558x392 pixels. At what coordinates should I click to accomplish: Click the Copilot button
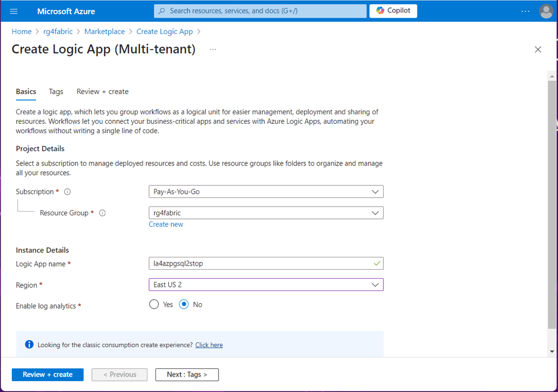(393, 11)
